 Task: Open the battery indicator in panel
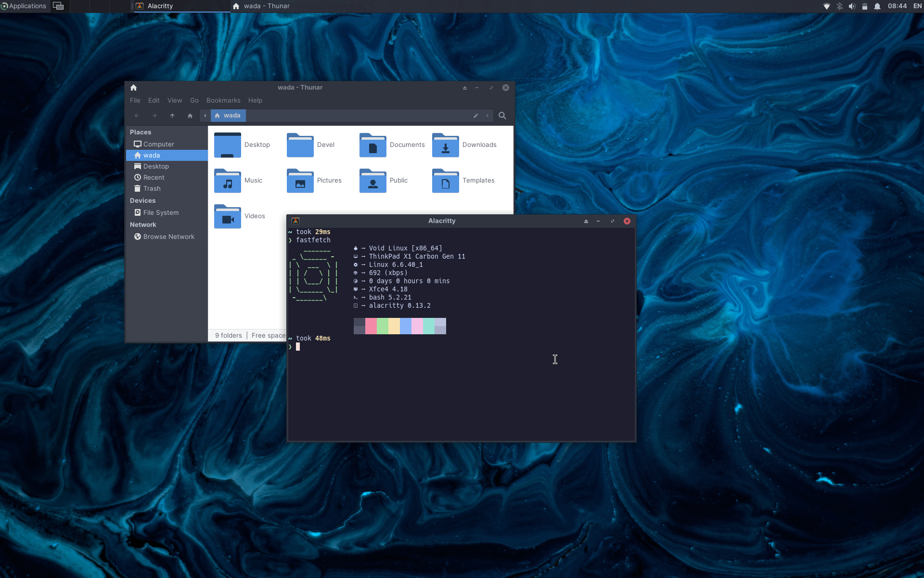coord(865,6)
